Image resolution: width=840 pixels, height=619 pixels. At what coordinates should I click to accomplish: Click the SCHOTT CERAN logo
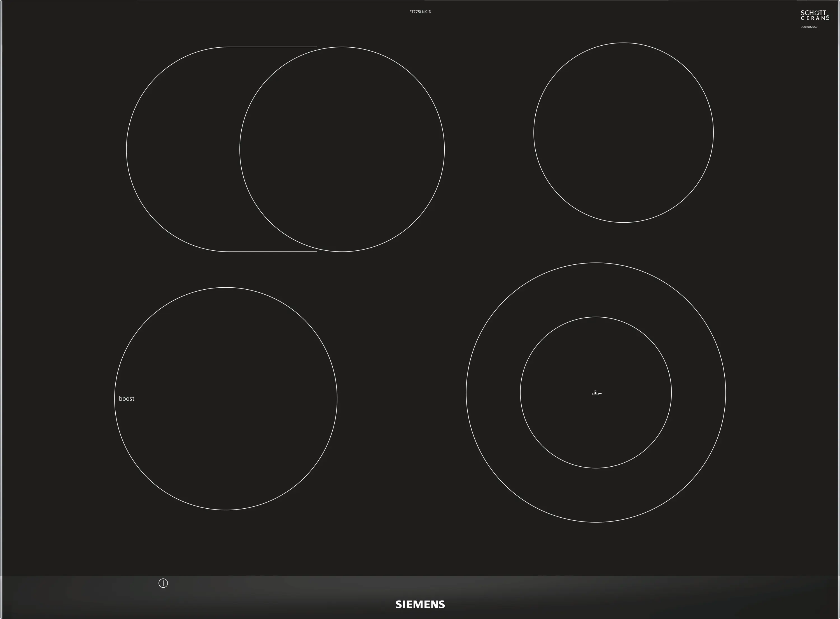coord(815,15)
